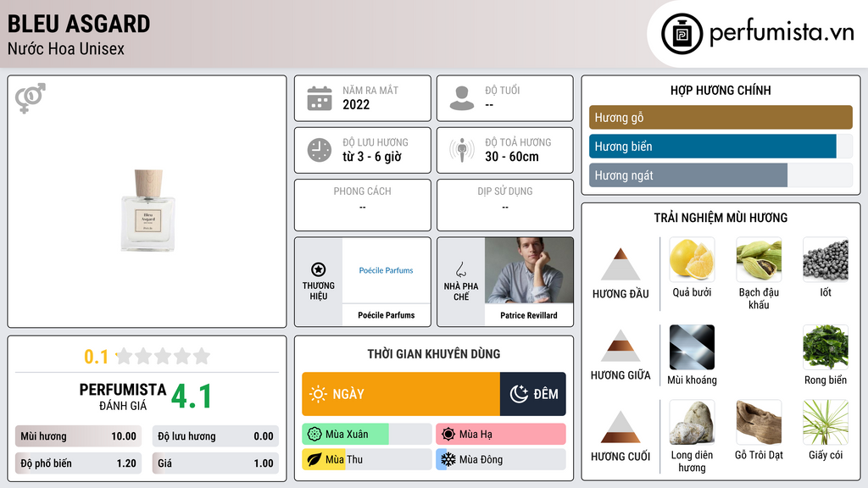Select the Quả bưởi grapefruit note image
Viewport: 868px width, 488px height.
tap(692, 259)
